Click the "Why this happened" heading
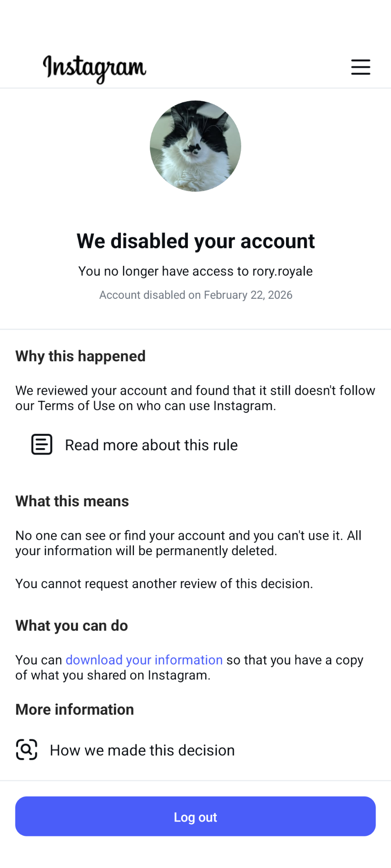The width and height of the screenshot is (391, 868). (81, 356)
